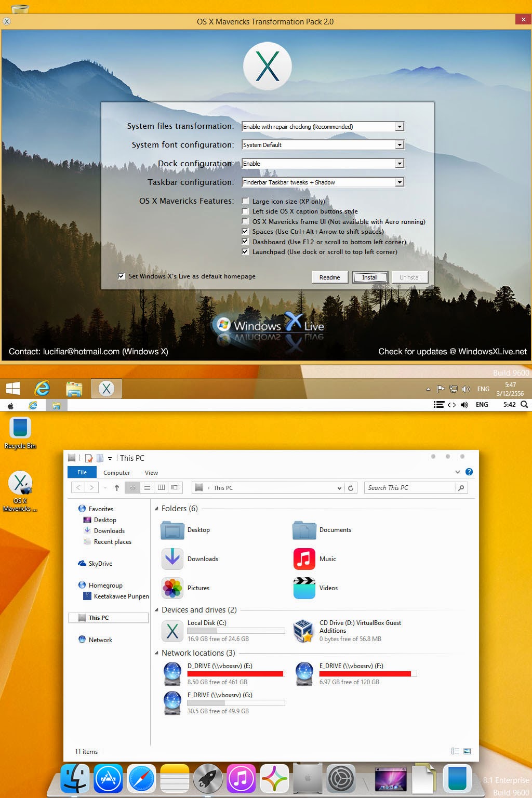
Task: Switch to large icons view in status bar
Action: (467, 751)
